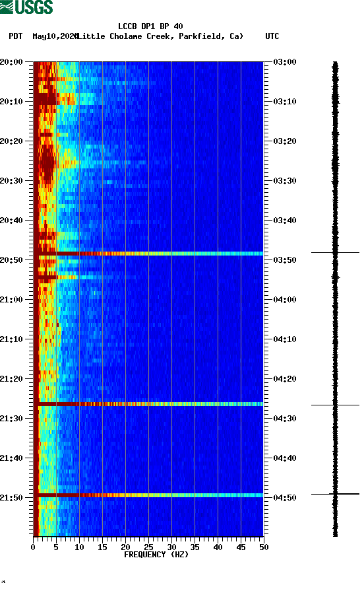Click the 35 Hz frequency axis label

195,547
